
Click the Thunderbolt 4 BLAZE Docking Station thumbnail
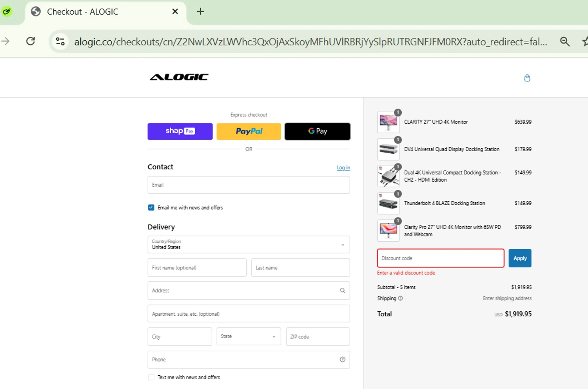pyautogui.click(x=388, y=203)
